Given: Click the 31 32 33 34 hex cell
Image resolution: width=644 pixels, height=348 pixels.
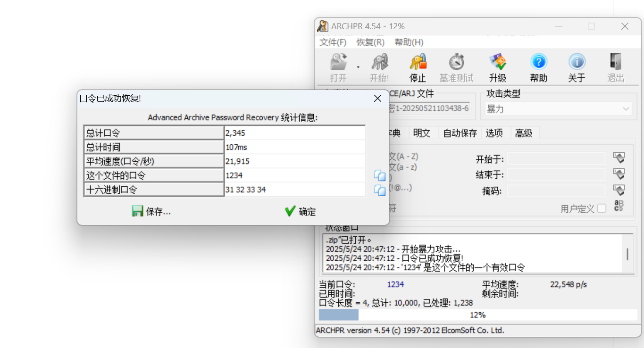Looking at the screenshot, I should [295, 190].
